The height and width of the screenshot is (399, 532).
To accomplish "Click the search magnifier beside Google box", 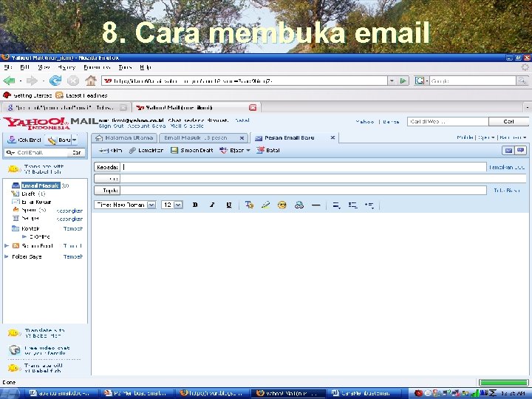I will point(522,81).
